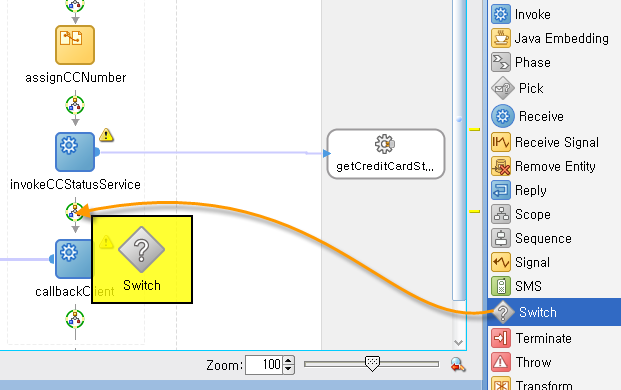Screen dimensions: 621x390
Task: Select the Sequence activity icon
Action: tap(501, 238)
